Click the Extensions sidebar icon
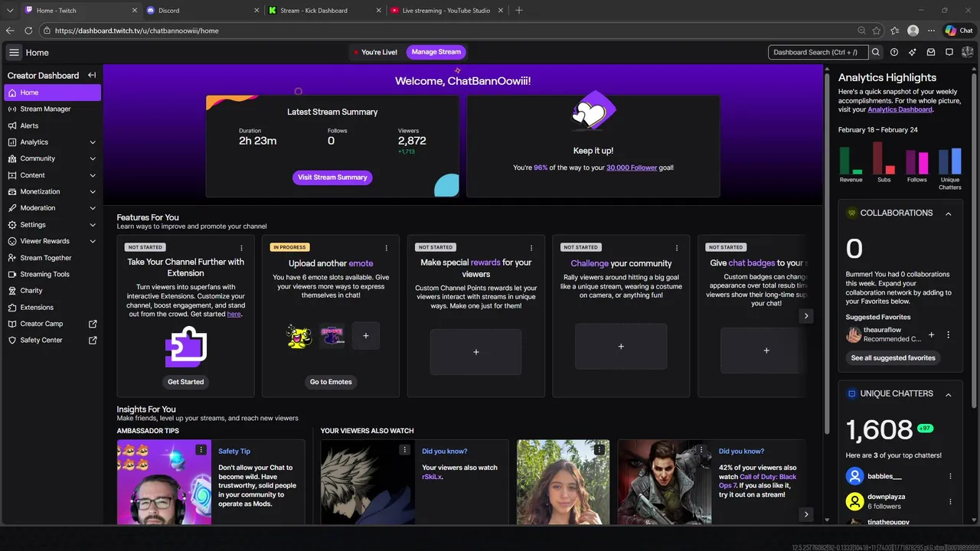980x551 pixels. coord(12,307)
